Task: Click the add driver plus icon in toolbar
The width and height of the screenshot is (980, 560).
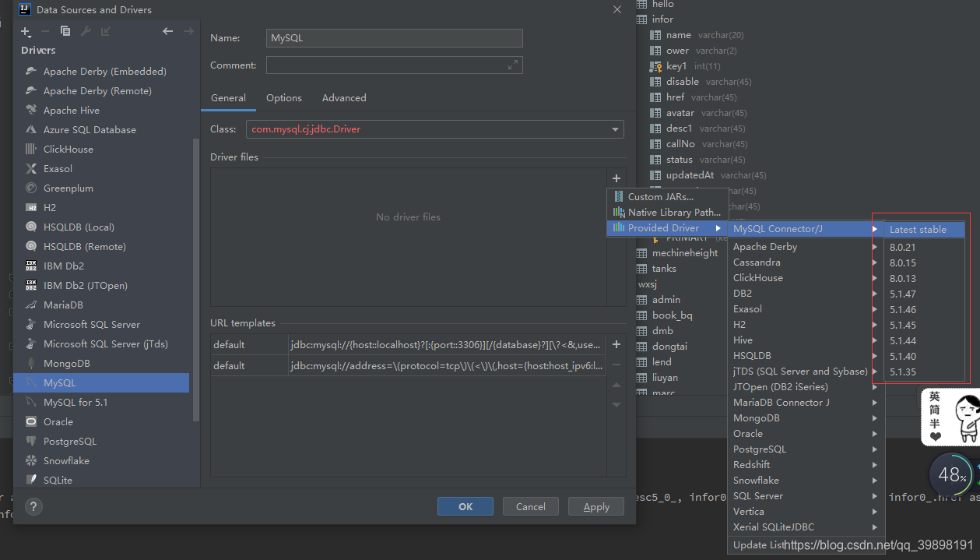Action: pyautogui.click(x=26, y=31)
